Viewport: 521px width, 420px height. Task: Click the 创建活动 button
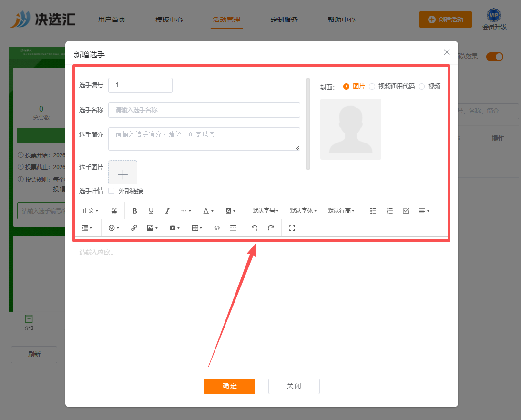click(446, 20)
